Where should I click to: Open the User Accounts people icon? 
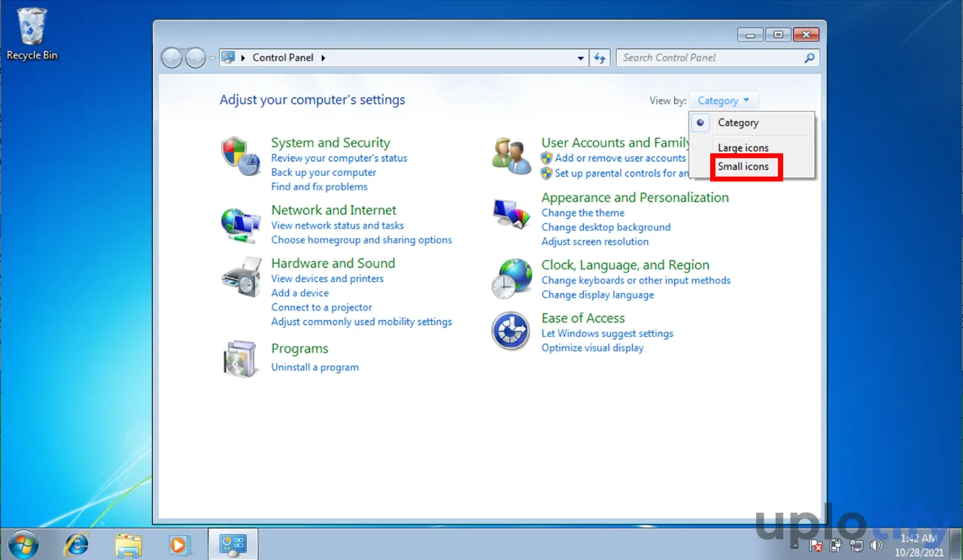pyautogui.click(x=512, y=154)
